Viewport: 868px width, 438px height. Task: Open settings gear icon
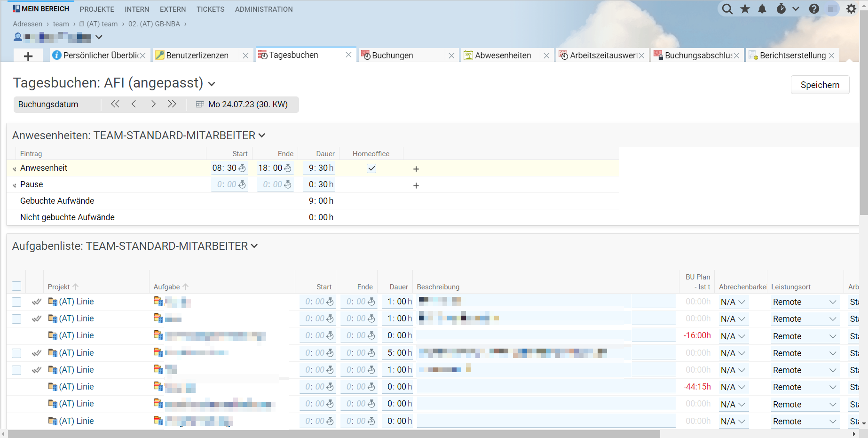pyautogui.click(x=851, y=9)
